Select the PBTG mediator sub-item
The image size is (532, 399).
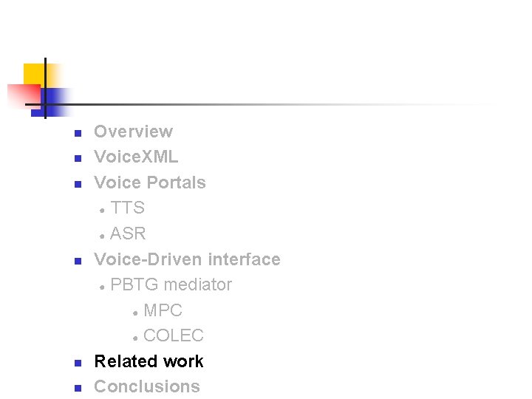pyautogui.click(x=171, y=284)
